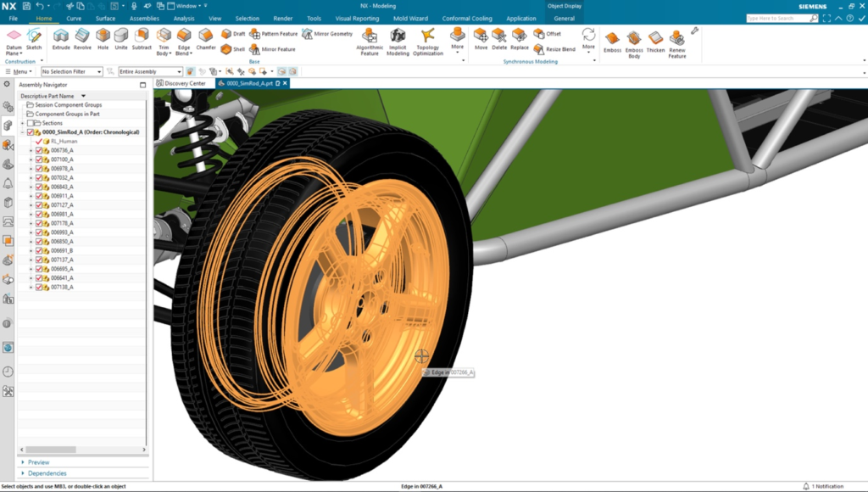Uncheck the 006736_A component checkbox
Image resolution: width=868 pixels, height=492 pixels.
pyautogui.click(x=38, y=152)
